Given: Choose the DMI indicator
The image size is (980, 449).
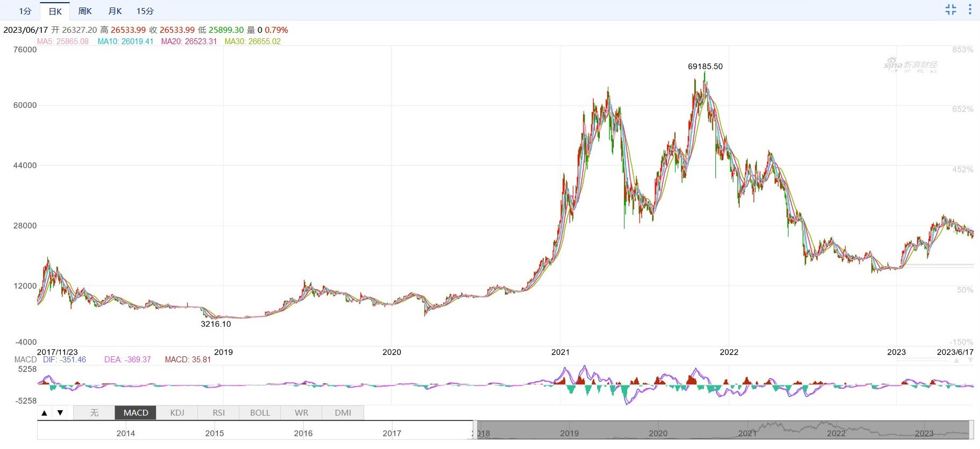Looking at the screenshot, I should click(x=343, y=413).
